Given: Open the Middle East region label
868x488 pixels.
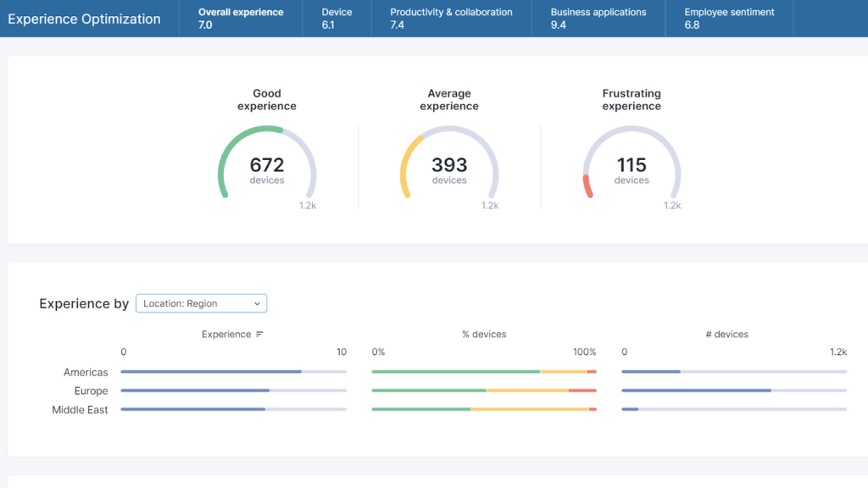Looking at the screenshot, I should 80,410.
